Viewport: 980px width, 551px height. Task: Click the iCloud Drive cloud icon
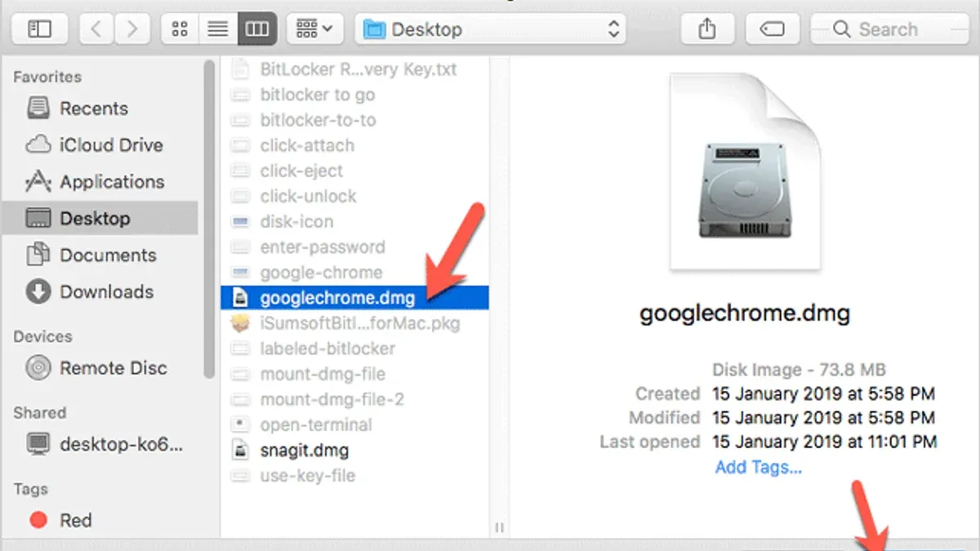pos(38,145)
